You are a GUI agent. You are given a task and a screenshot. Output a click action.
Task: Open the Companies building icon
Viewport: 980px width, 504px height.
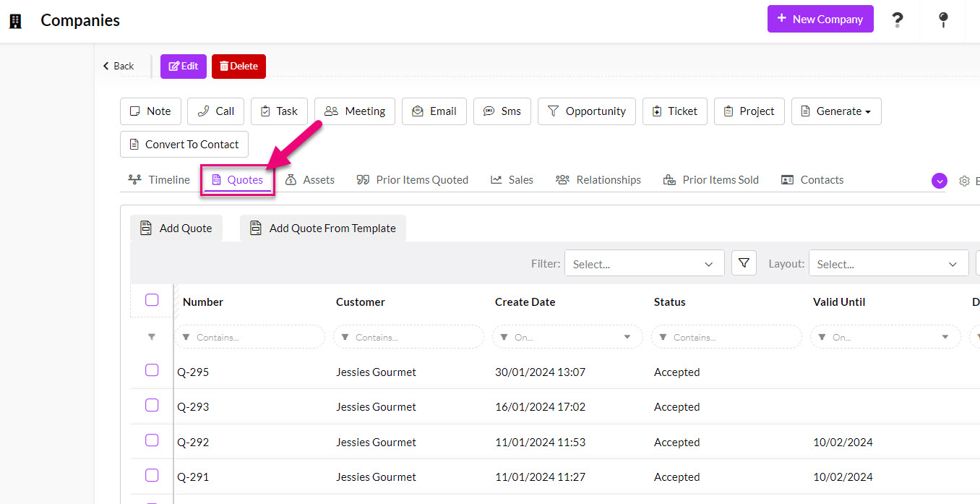point(15,21)
